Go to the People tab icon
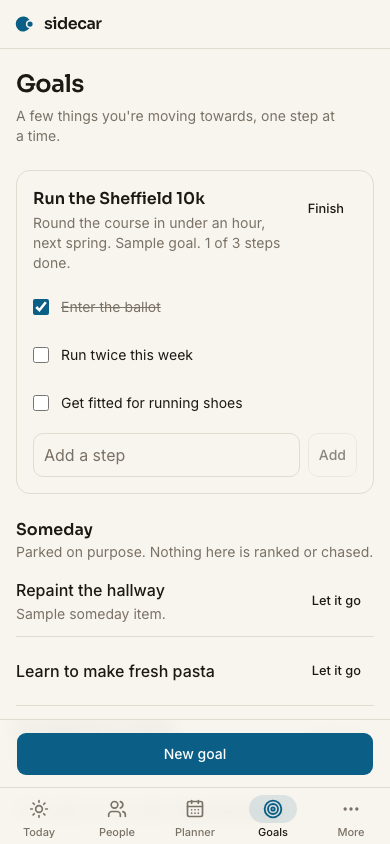This screenshot has width=390, height=844. [117, 808]
